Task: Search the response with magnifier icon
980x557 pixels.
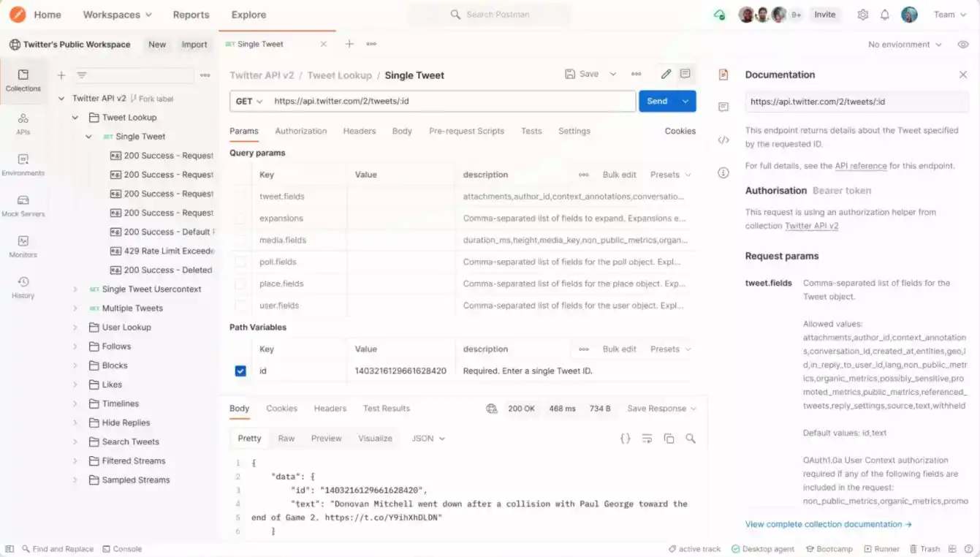Action: (x=691, y=439)
